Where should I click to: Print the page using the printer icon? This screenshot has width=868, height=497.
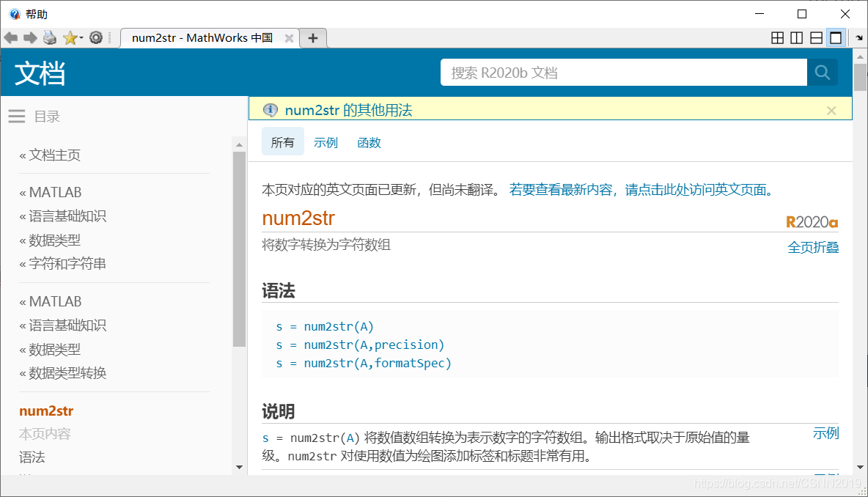tap(50, 37)
